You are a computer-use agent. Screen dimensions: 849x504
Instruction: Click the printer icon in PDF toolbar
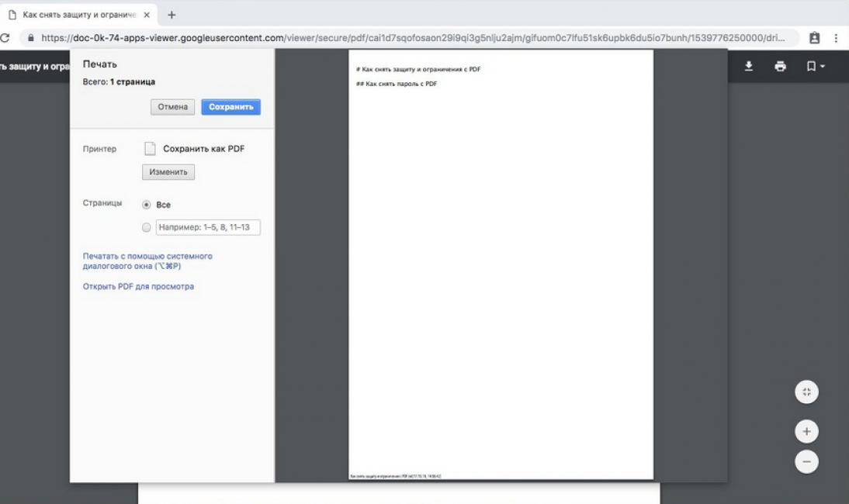pyautogui.click(x=780, y=67)
